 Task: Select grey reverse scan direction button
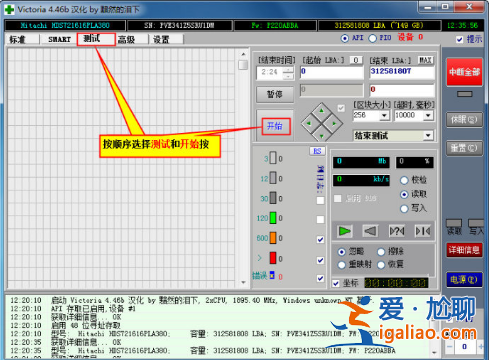(370, 231)
